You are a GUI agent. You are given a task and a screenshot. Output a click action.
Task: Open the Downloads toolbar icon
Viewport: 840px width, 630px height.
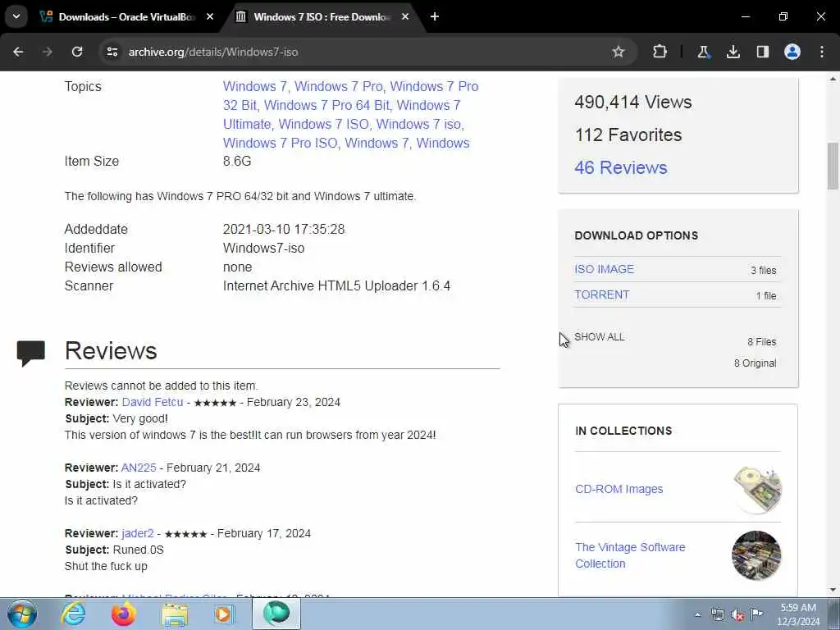[733, 52]
